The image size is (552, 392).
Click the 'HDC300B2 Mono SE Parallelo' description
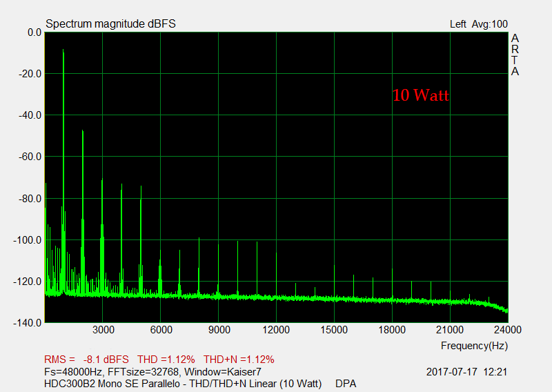coord(112,384)
